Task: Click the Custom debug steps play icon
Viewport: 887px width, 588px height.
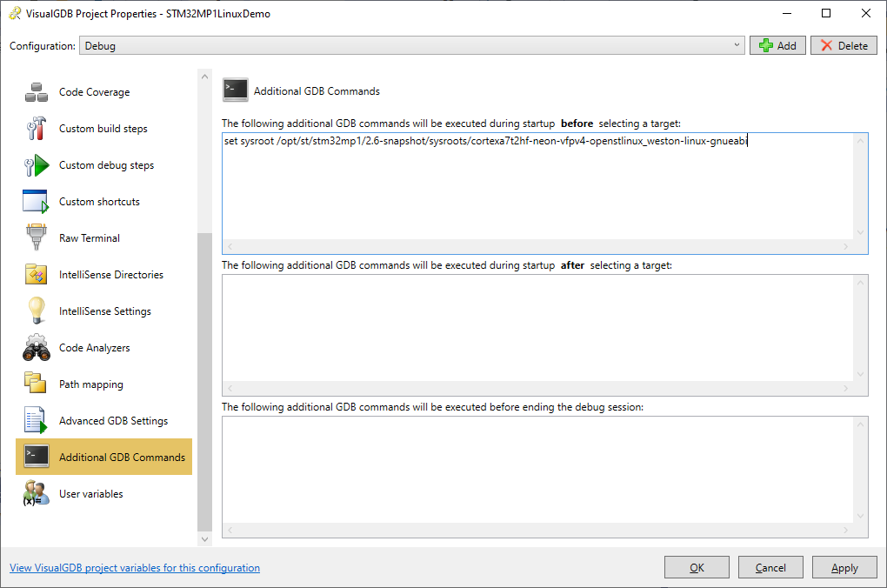Action: (37, 165)
